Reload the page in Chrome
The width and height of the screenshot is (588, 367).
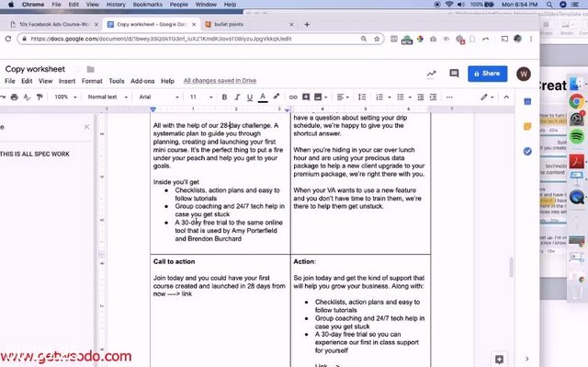click(x=8, y=39)
